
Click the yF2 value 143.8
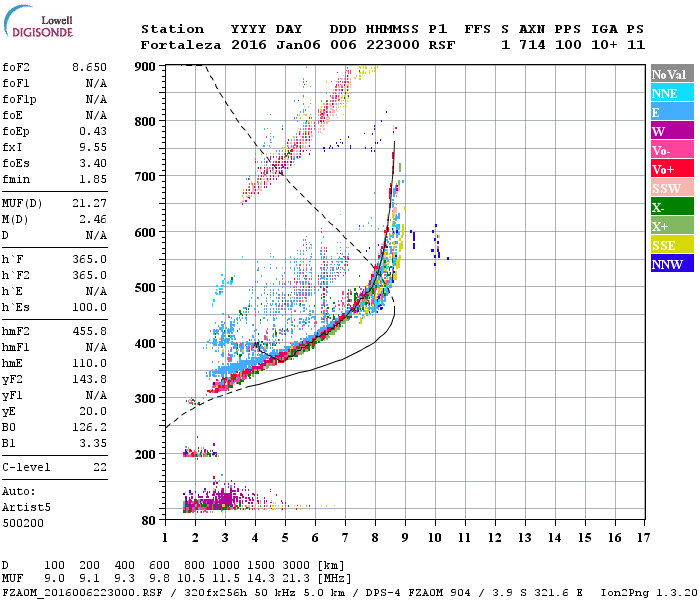pyautogui.click(x=89, y=379)
